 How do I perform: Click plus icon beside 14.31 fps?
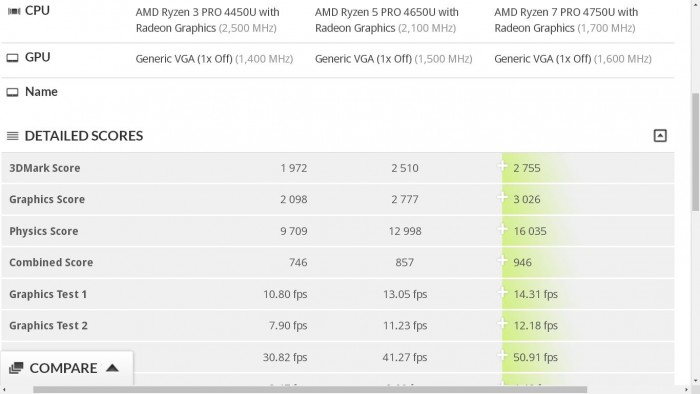click(503, 293)
